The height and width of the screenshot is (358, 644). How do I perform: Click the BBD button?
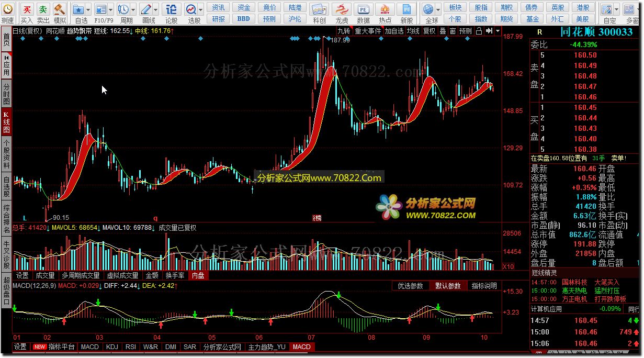244,19
